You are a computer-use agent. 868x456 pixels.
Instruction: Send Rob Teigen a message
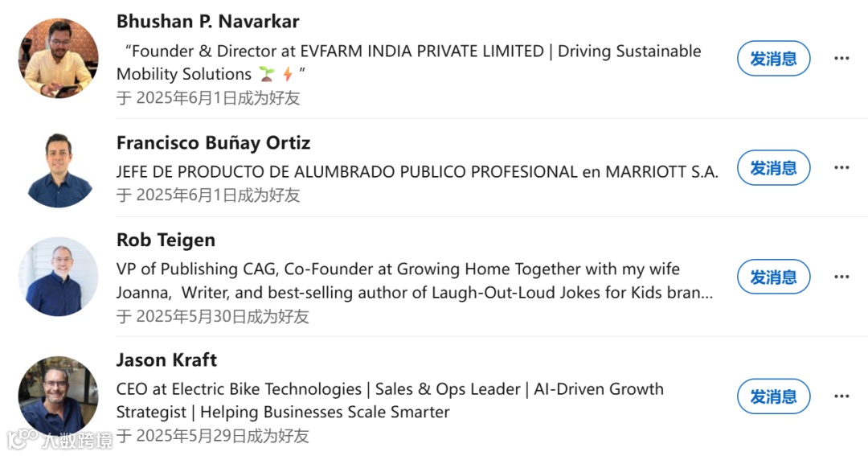coord(773,277)
